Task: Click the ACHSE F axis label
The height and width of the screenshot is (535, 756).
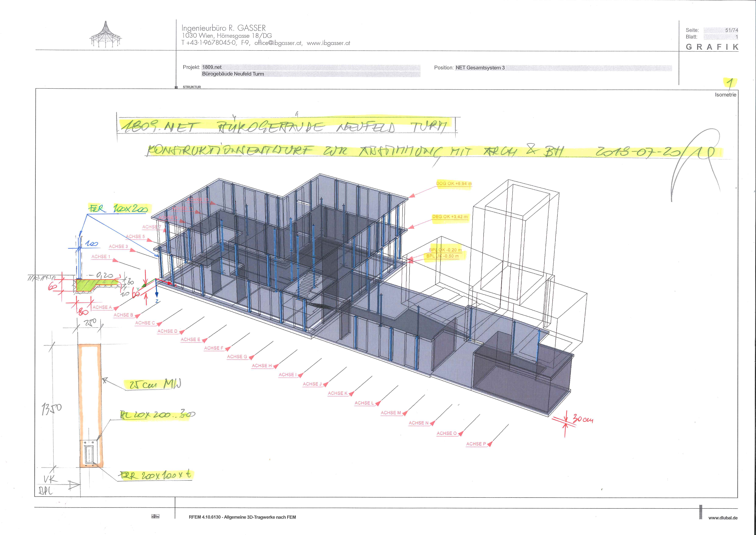Action: tap(214, 348)
